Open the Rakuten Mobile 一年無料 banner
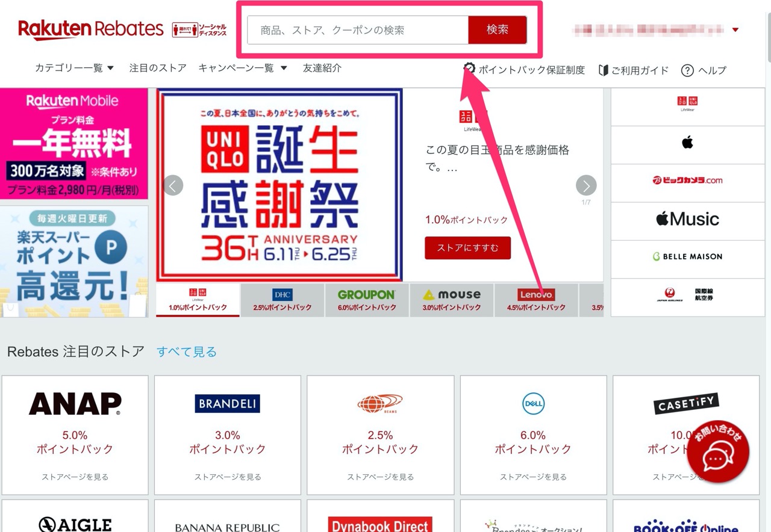 (x=74, y=143)
